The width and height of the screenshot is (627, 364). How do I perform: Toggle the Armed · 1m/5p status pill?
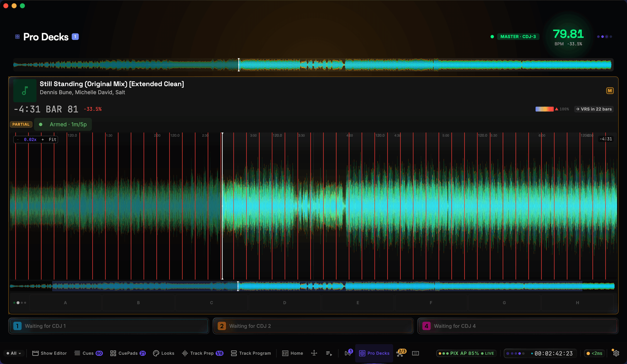point(63,124)
